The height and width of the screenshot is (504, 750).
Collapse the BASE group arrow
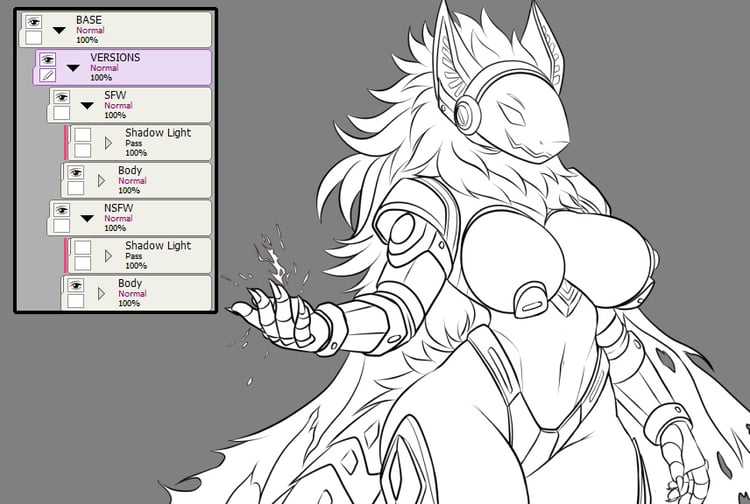59,30
